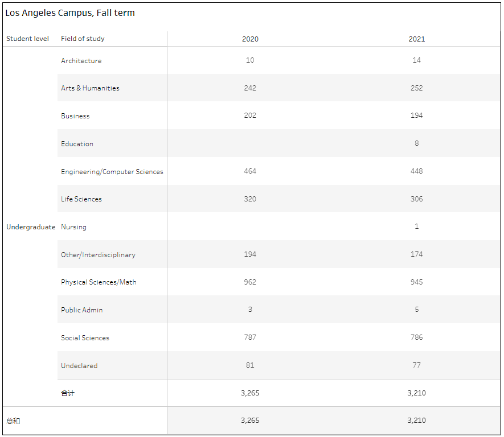The image size is (504, 437).
Task: Click the Physical Sciences/Math 2020 value 962
Action: [x=250, y=282]
